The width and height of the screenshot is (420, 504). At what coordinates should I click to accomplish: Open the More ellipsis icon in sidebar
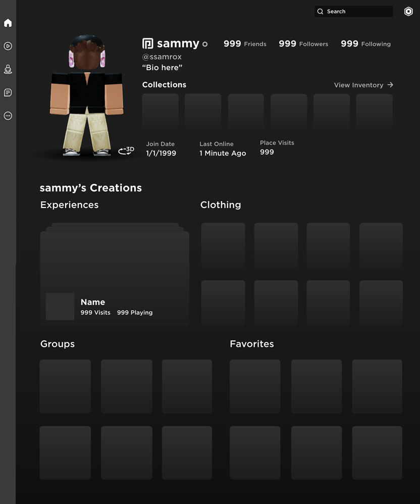coord(8,116)
